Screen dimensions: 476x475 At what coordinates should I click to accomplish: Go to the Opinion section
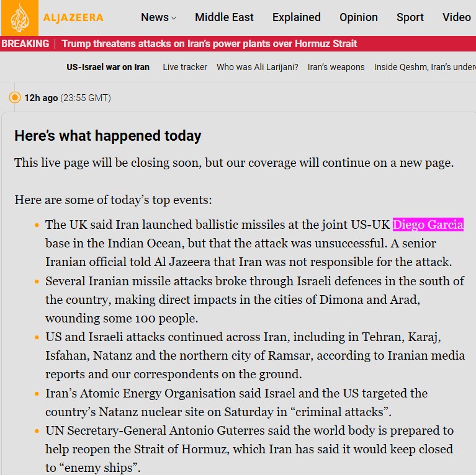359,17
